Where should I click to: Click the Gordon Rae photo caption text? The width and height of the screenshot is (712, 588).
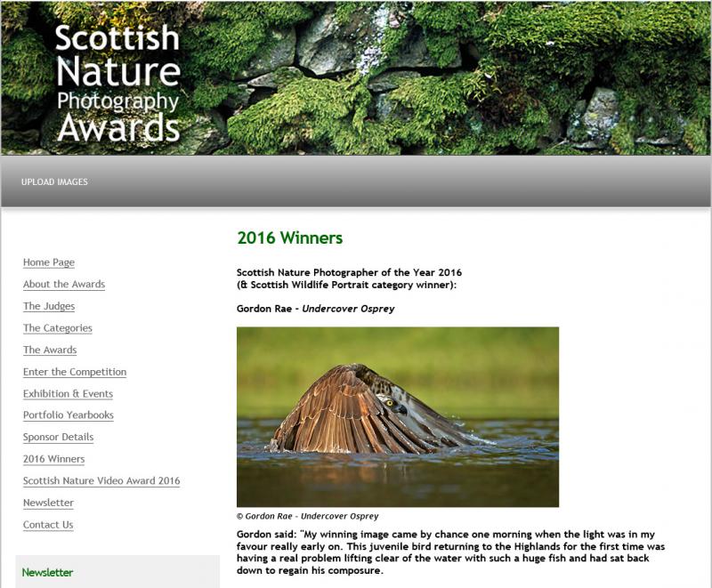pyautogui.click(x=307, y=514)
